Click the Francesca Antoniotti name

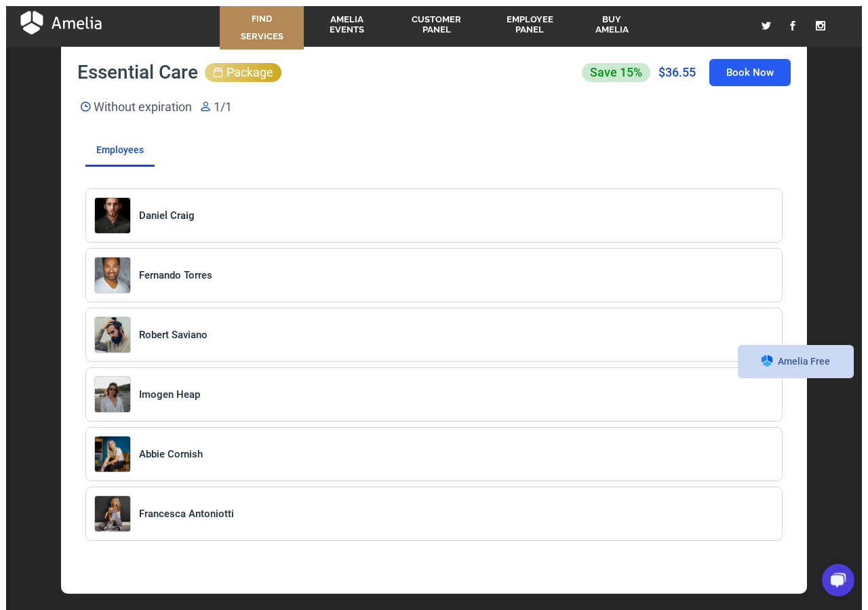click(186, 514)
